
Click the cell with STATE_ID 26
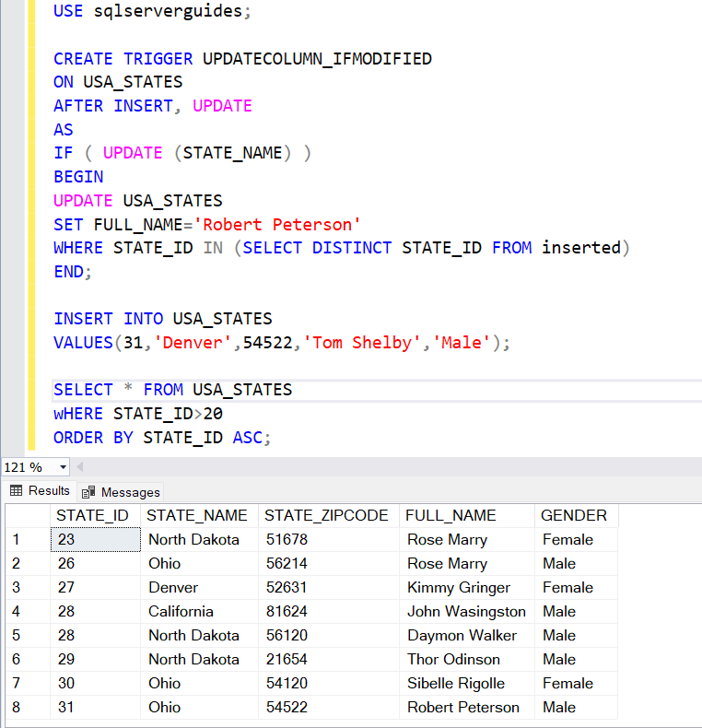95,564
